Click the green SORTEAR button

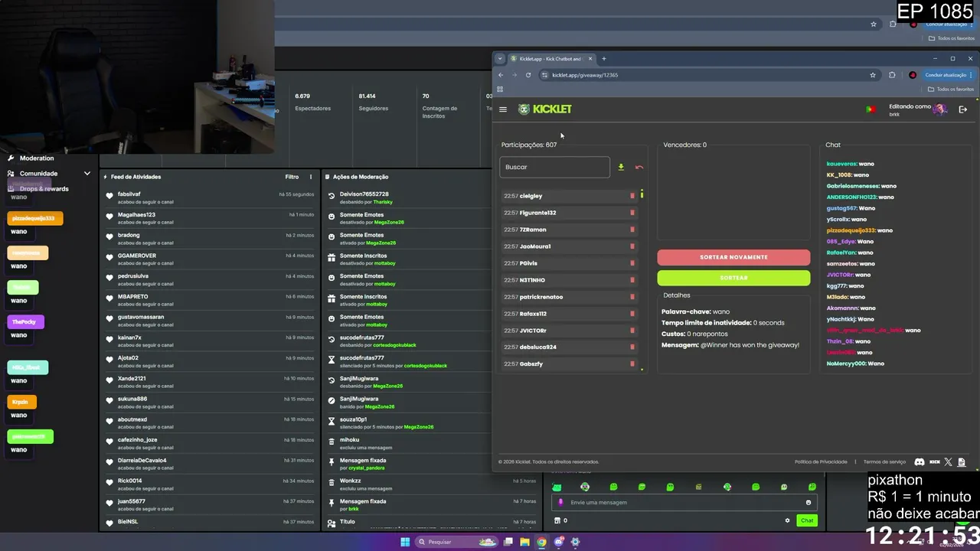click(733, 278)
